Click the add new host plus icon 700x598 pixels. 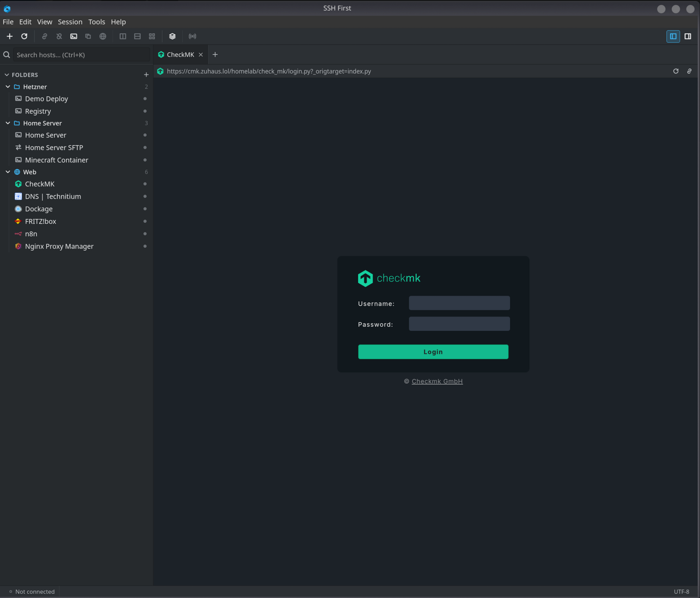coord(10,36)
